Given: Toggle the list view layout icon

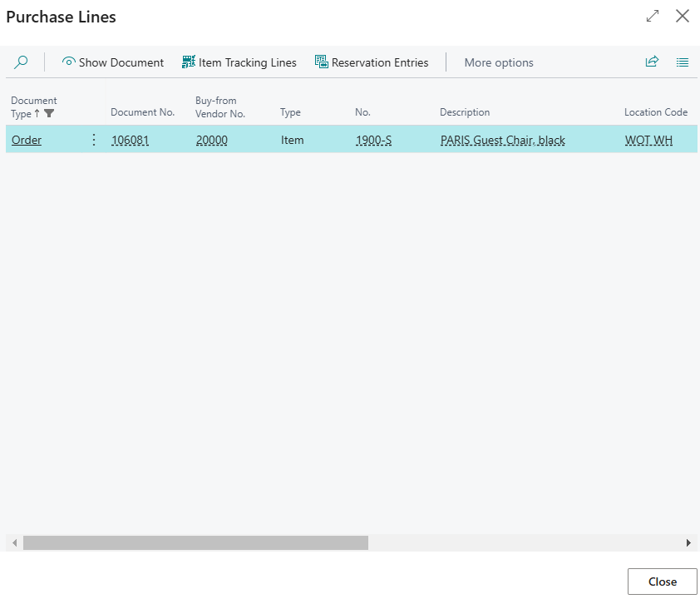Looking at the screenshot, I should pyautogui.click(x=683, y=62).
